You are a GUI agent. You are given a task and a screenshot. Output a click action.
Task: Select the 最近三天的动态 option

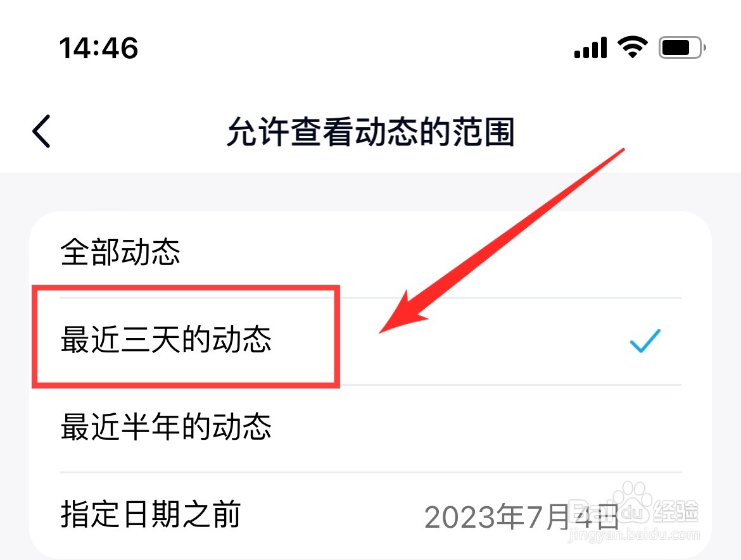[x=370, y=341]
